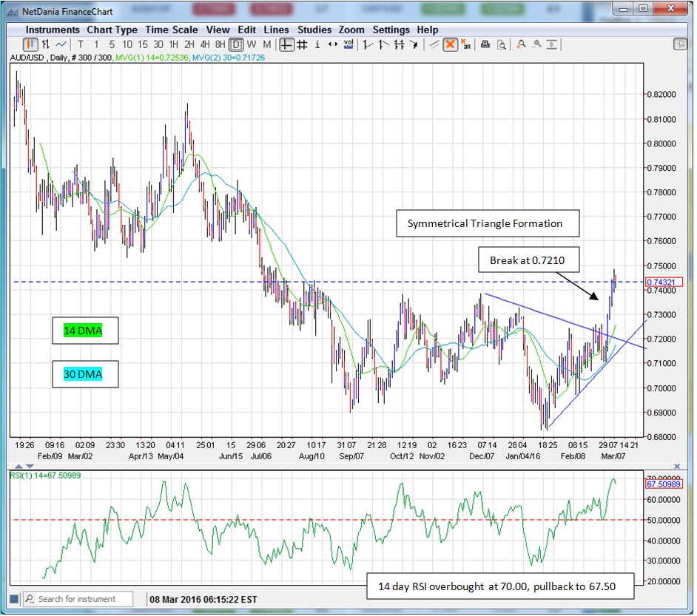697x616 pixels.
Task: Click the RSI panel up arrow
Action: click(18, 467)
